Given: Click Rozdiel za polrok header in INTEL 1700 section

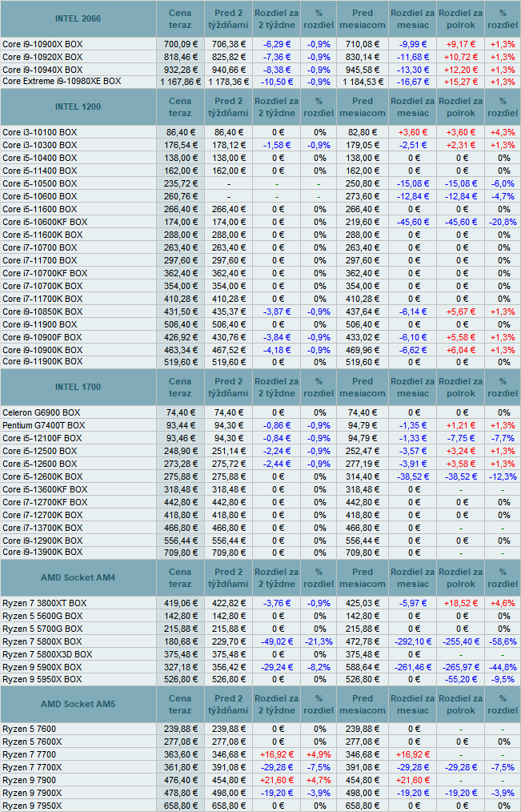Looking at the screenshot, I should tap(460, 388).
